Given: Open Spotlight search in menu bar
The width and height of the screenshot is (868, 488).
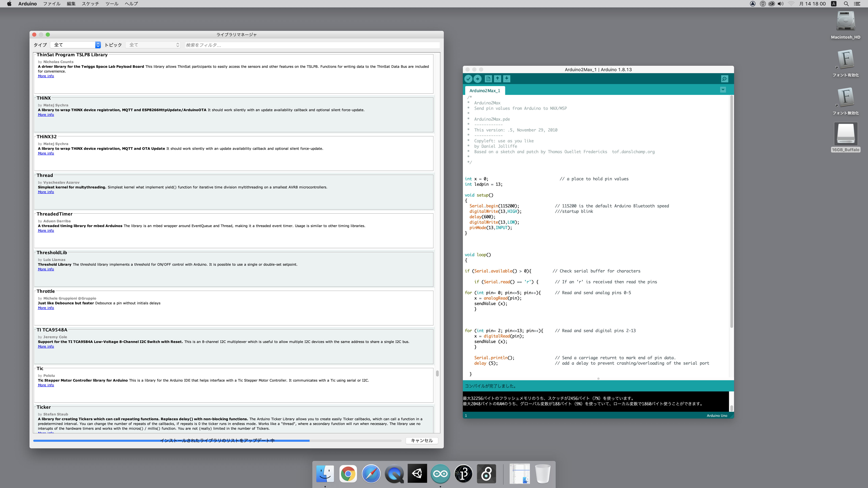Looking at the screenshot, I should 846,4.
